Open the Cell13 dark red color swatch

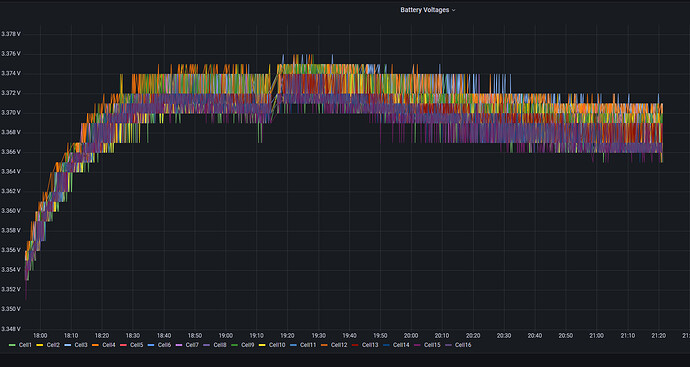(x=356, y=345)
